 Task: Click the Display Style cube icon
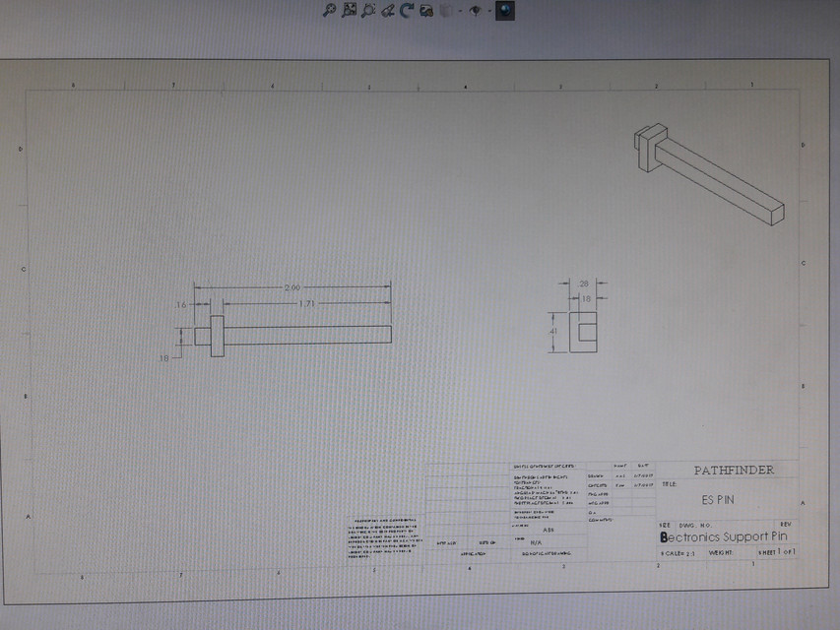446,12
